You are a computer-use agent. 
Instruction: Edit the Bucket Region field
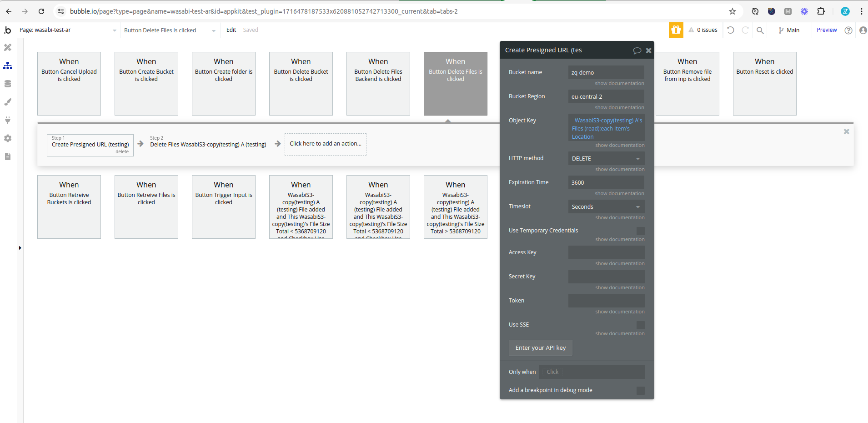pyautogui.click(x=606, y=96)
